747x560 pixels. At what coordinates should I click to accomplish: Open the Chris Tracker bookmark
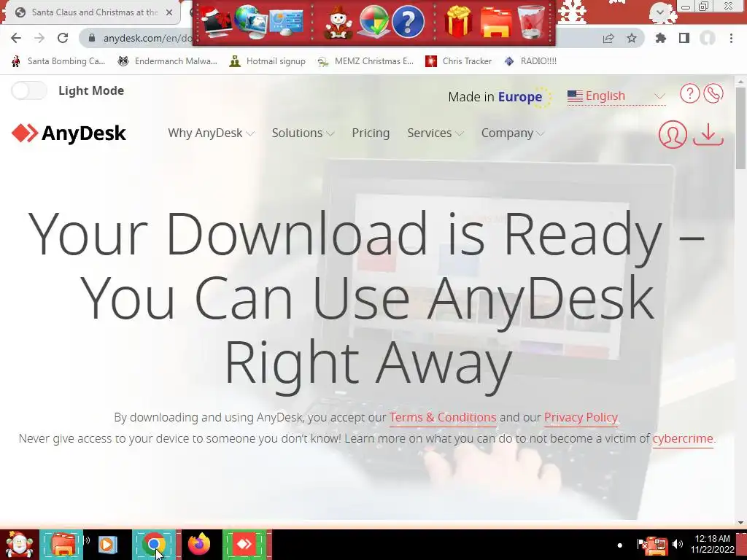click(x=458, y=61)
